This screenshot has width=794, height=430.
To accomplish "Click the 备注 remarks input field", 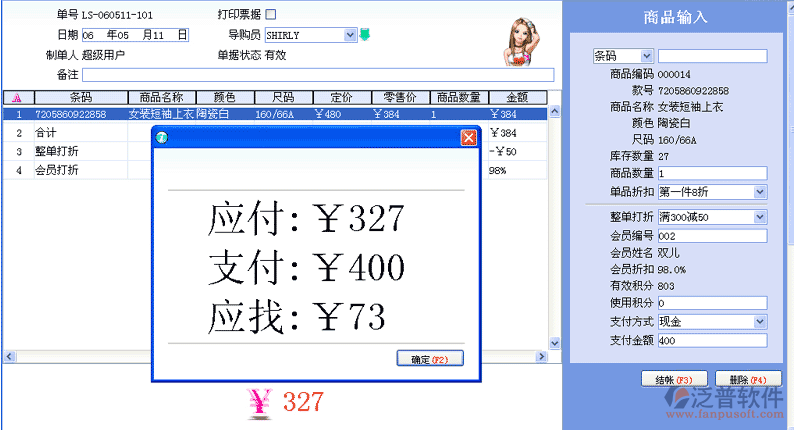I will click(318, 75).
